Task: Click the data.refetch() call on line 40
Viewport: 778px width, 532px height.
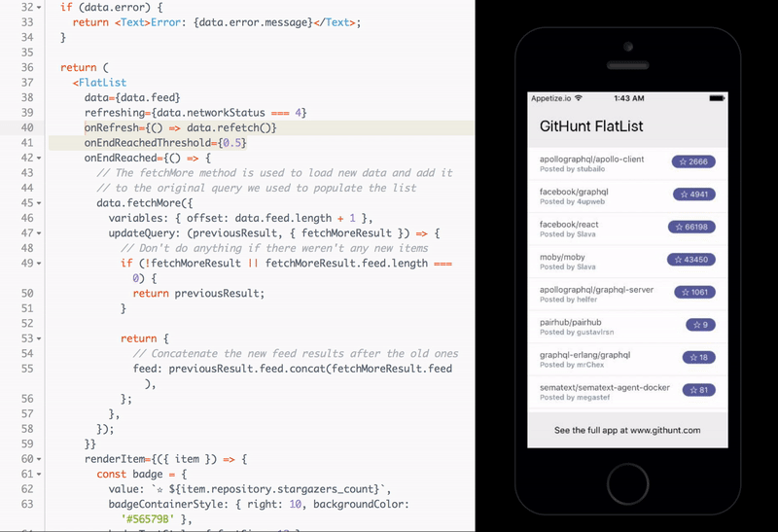Action: (x=229, y=128)
